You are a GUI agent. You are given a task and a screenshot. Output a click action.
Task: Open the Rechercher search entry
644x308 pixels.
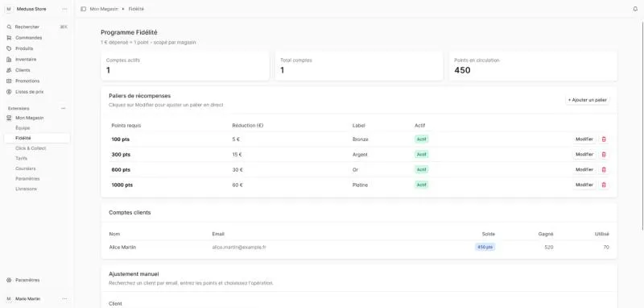tap(37, 27)
